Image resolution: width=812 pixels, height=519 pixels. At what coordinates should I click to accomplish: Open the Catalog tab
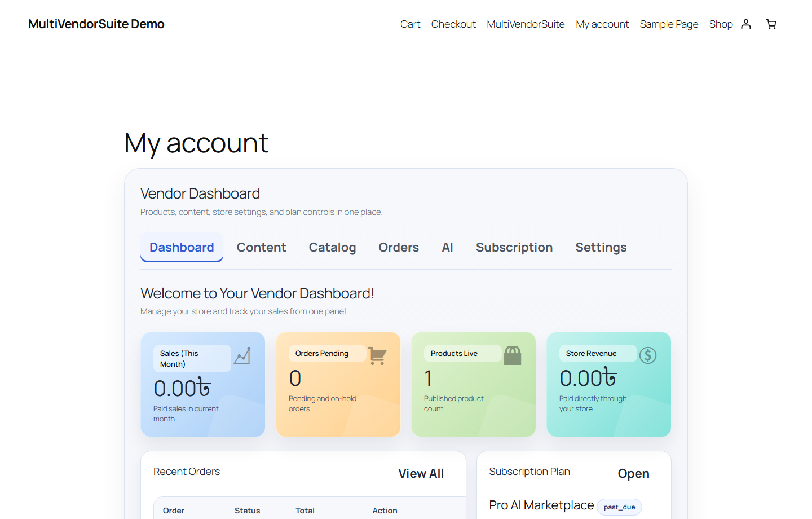tap(332, 247)
